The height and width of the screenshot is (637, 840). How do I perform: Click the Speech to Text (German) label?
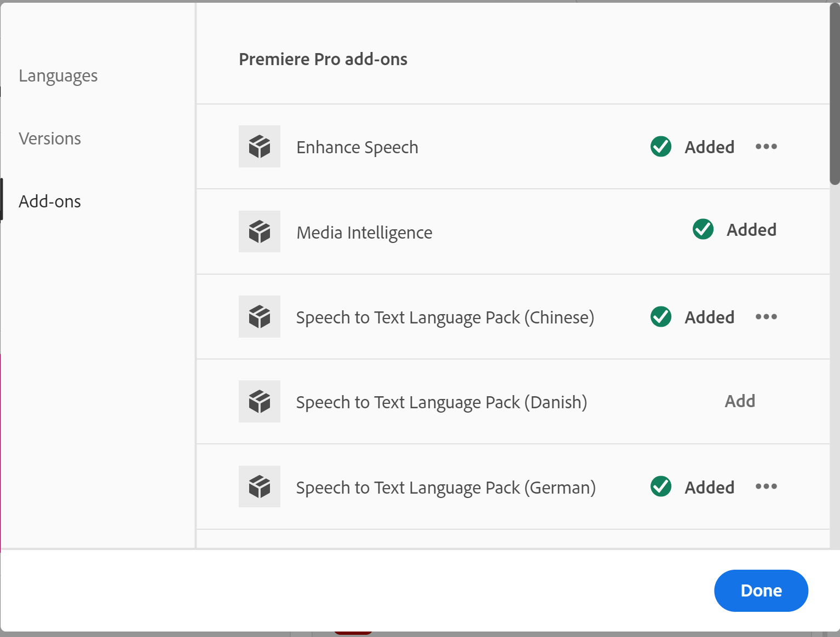pos(446,488)
